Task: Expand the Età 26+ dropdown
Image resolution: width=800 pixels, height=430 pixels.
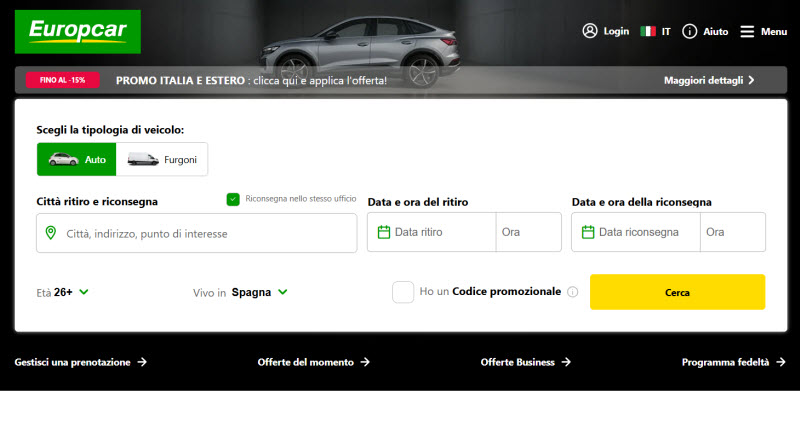Action: (x=62, y=292)
